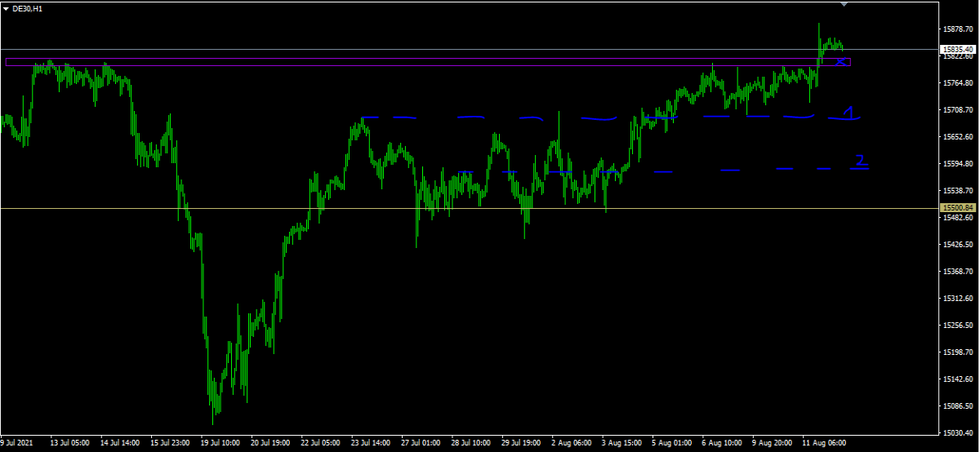Click the 15538.70 price scale label

pos(957,191)
